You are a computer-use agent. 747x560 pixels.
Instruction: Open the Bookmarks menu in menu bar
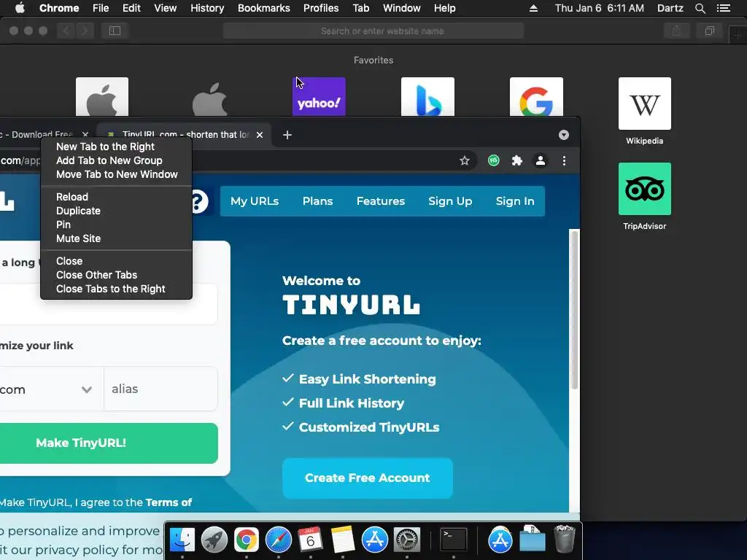coord(263,8)
